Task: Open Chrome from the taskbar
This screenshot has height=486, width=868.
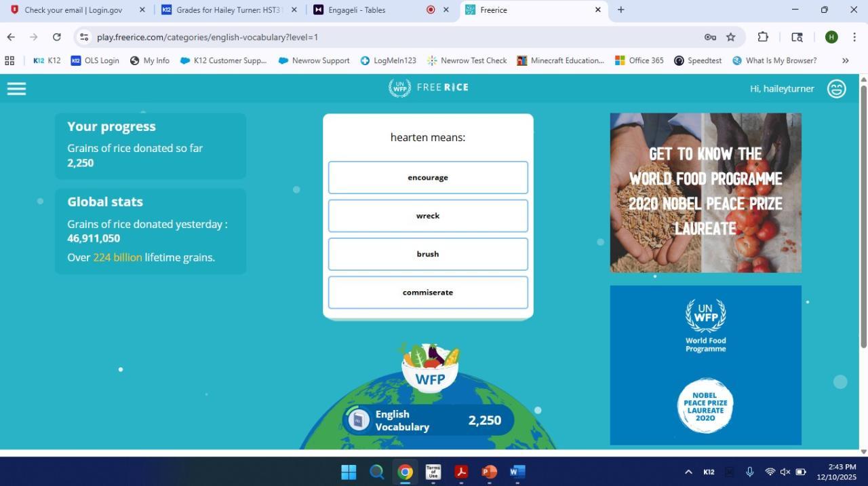Action: [406, 472]
